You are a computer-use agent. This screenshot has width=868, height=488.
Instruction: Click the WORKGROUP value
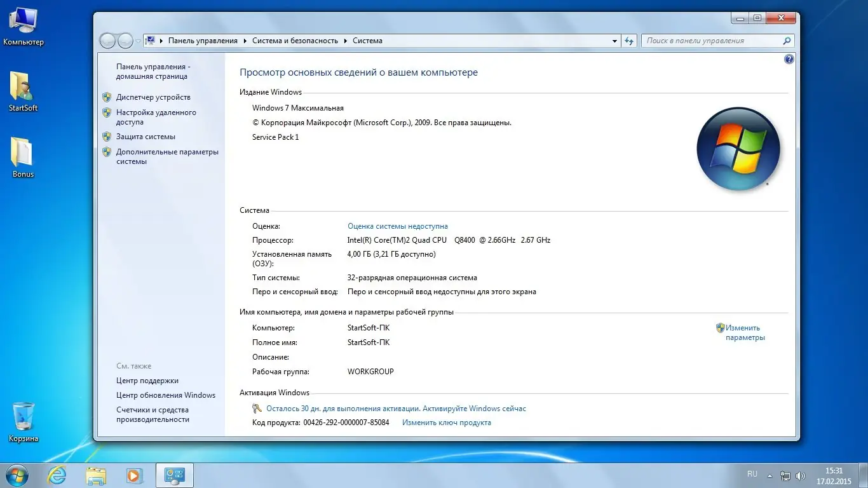pos(370,372)
